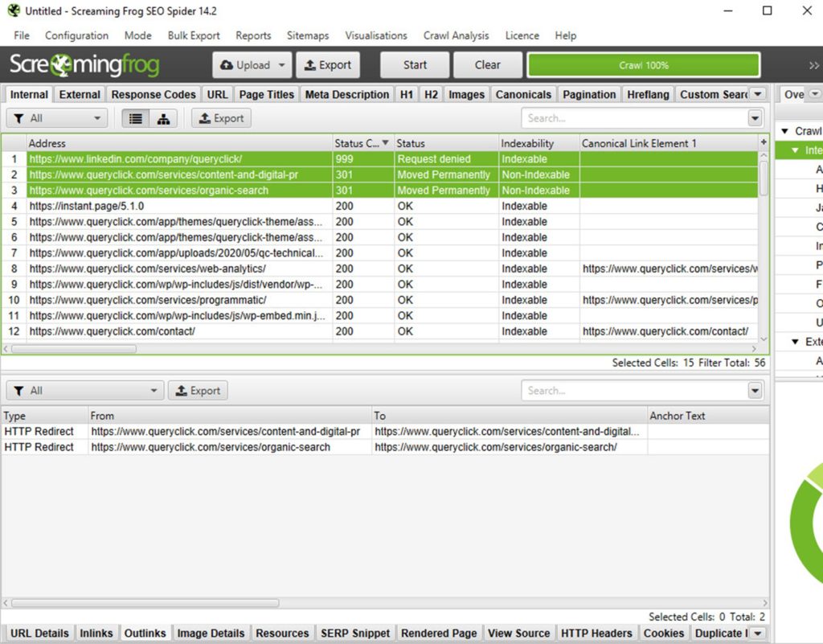This screenshot has width=823, height=644.
Task: Switch to the Page Titles tab
Action: (x=267, y=95)
